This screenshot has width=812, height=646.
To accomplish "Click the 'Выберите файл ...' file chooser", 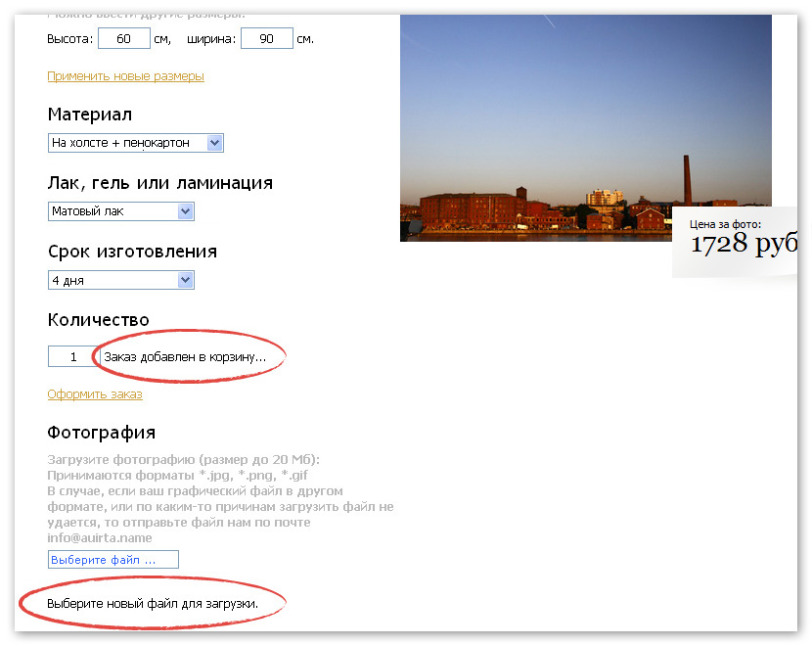I will pyautogui.click(x=113, y=560).
